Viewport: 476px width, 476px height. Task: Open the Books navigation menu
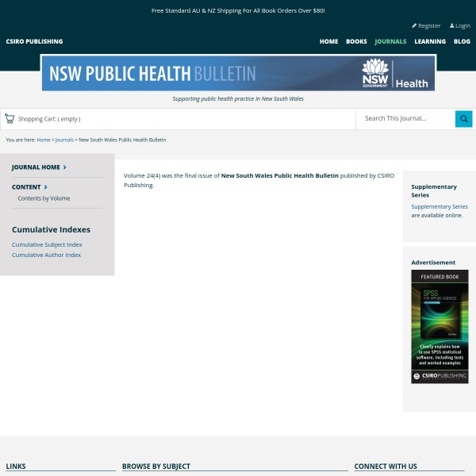356,41
